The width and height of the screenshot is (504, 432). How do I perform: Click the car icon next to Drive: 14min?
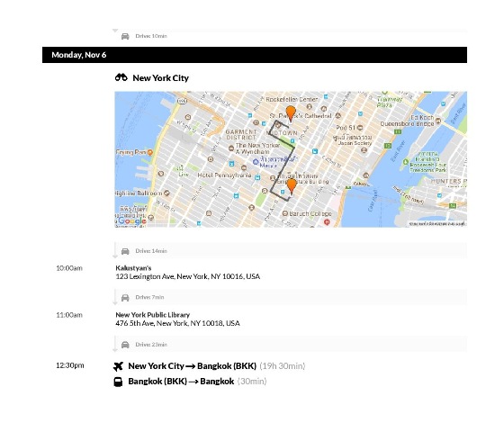tap(125, 251)
